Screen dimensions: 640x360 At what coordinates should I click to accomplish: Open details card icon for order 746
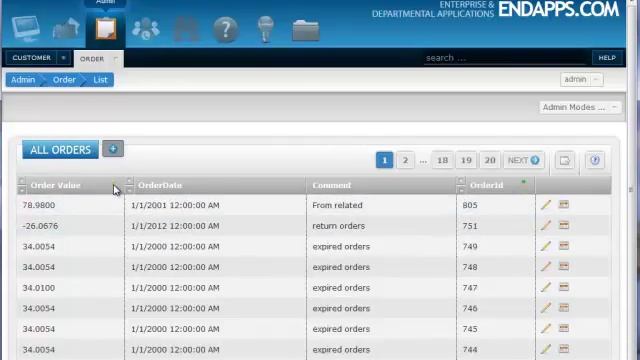(x=564, y=307)
